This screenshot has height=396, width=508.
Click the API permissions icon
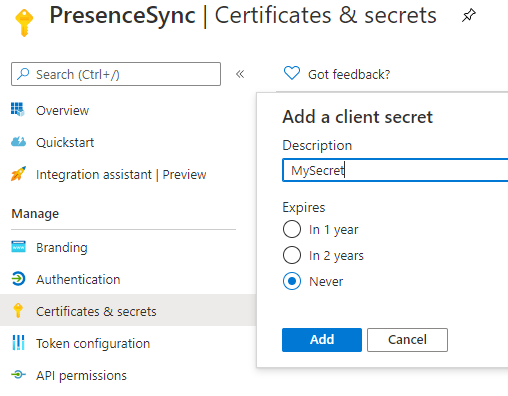tap(18, 375)
